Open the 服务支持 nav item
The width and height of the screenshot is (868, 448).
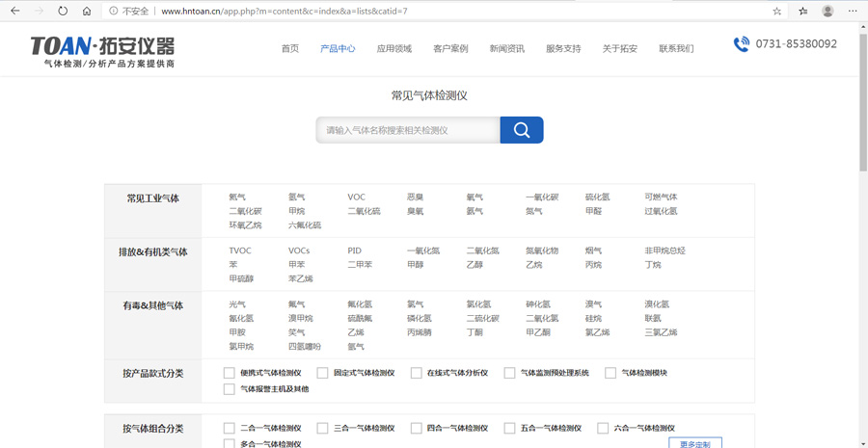click(x=563, y=49)
